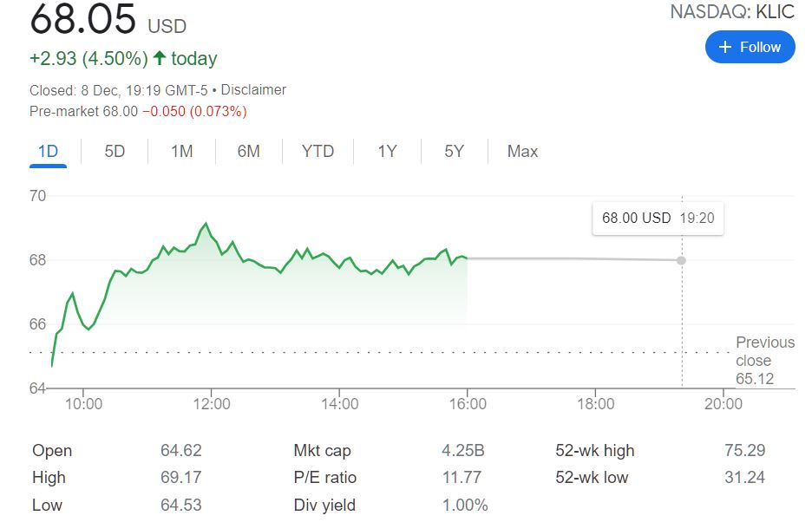812x522 pixels.
Task: Click the chart peak near 12:00
Action: (206, 223)
